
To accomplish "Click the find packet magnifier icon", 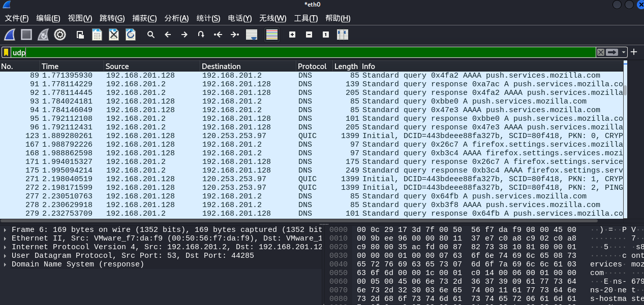I will (151, 35).
